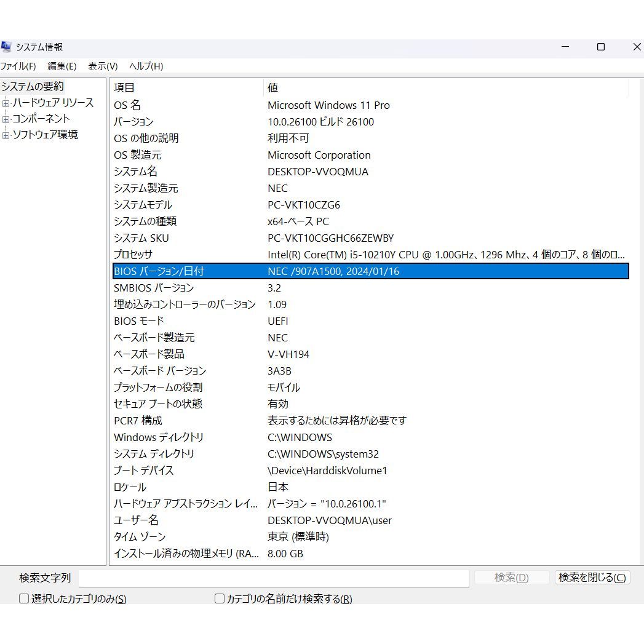Select the プロセッサ row

tap(370, 255)
